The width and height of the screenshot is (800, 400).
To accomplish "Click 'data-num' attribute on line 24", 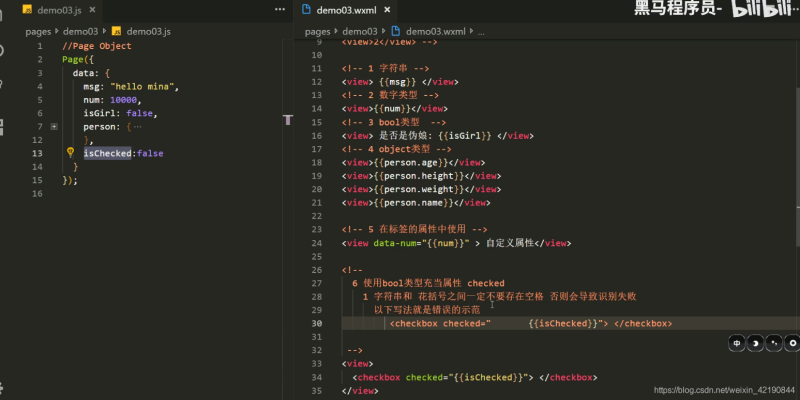I will point(395,243).
